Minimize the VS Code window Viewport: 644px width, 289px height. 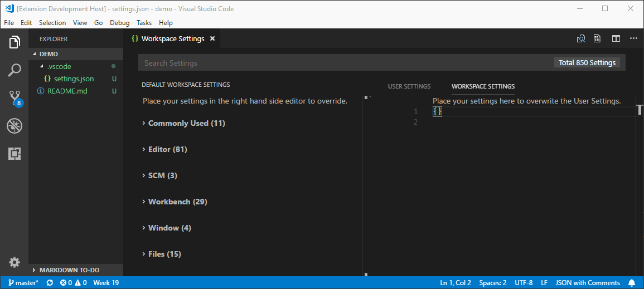(x=580, y=8)
